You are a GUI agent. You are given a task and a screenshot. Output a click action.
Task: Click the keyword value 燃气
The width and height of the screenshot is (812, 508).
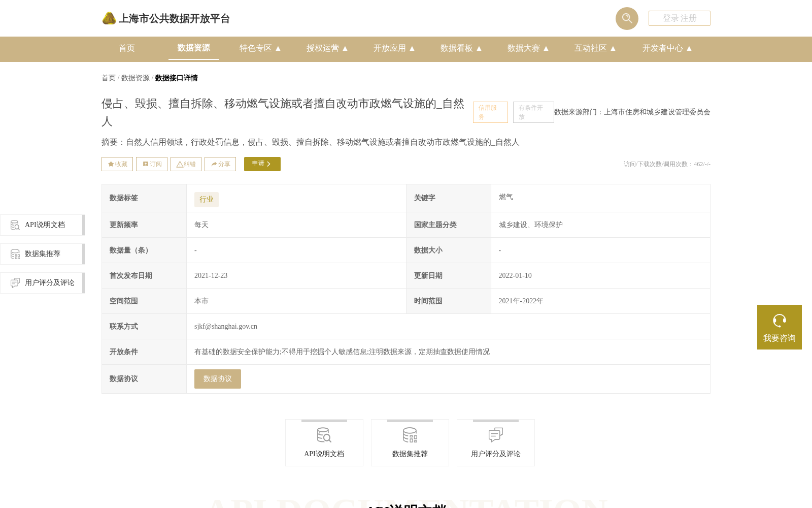coord(506,197)
